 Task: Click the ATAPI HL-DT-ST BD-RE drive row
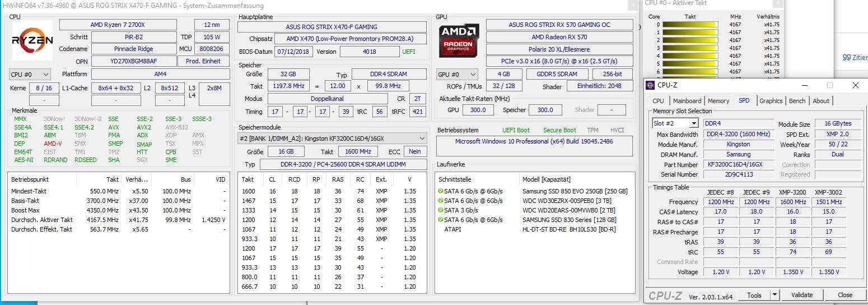pos(535,229)
